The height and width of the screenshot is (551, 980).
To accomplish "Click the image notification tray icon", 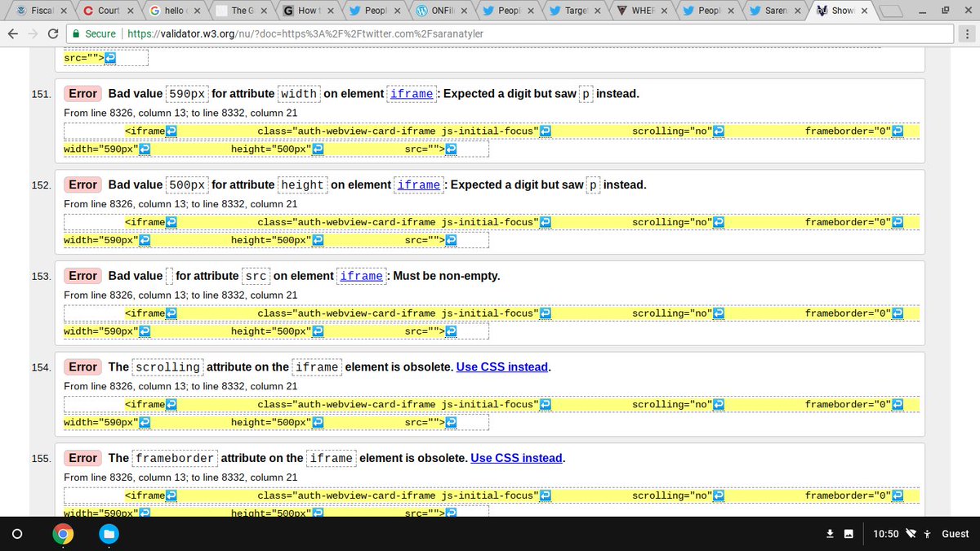I will pos(849,534).
